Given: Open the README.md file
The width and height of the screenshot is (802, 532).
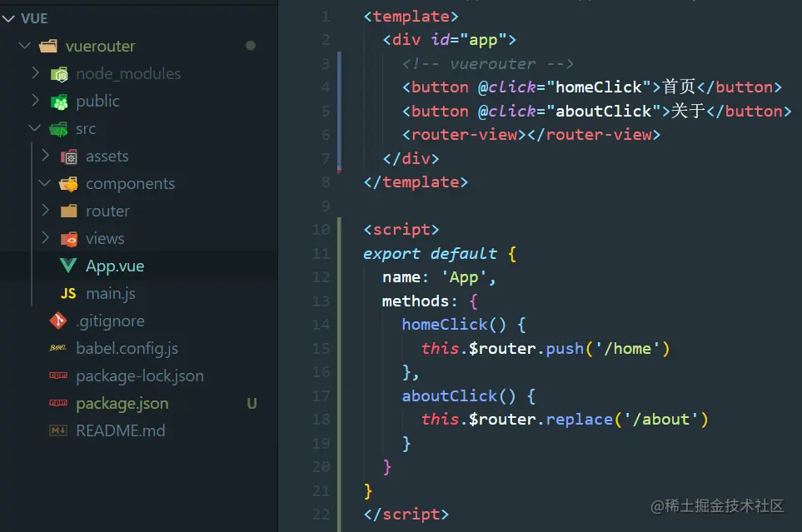Looking at the screenshot, I should pyautogui.click(x=121, y=431).
